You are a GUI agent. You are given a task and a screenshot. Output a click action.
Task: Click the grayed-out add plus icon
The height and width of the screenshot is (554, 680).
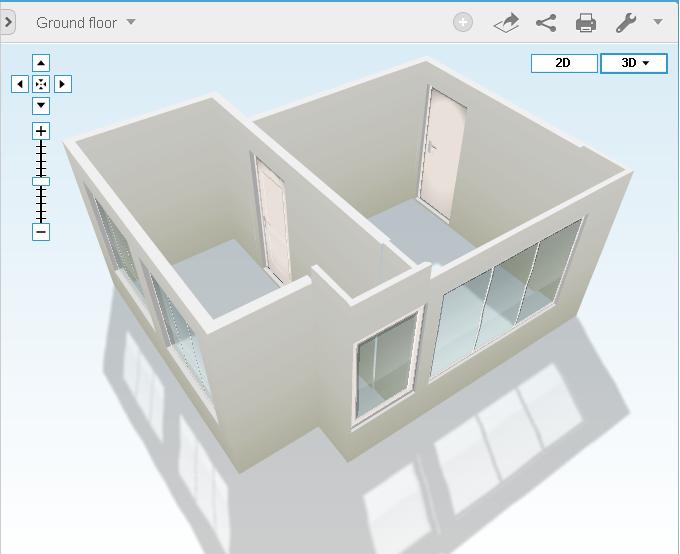[x=463, y=22]
